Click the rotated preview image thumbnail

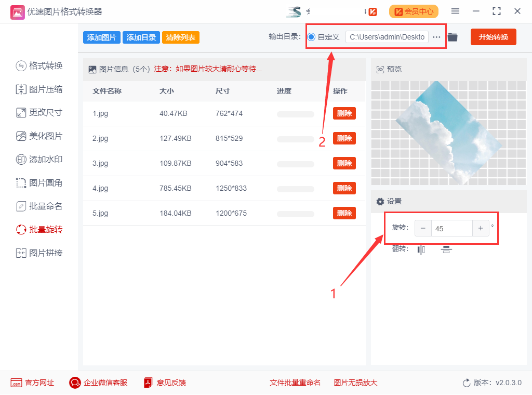pyautogui.click(x=448, y=134)
